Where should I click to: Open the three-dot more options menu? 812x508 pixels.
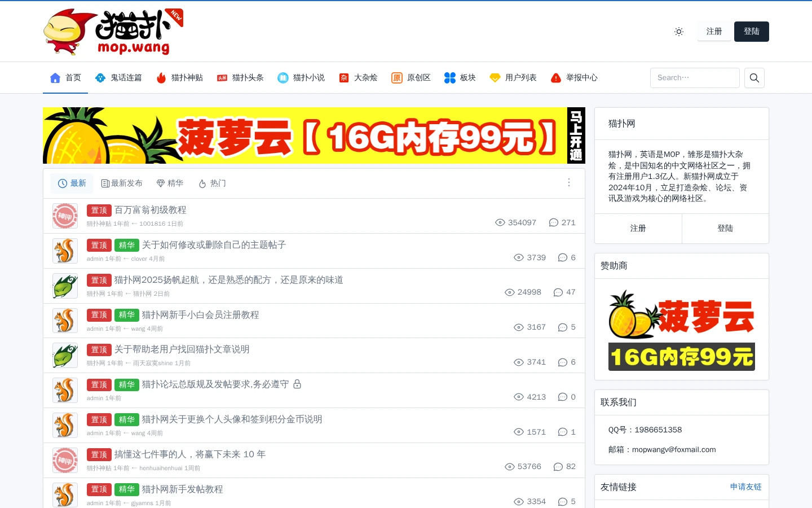pos(569,182)
